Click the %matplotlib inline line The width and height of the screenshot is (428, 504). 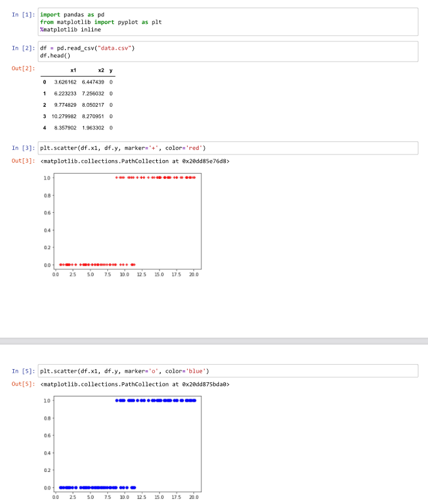pyautogui.click(x=70, y=29)
